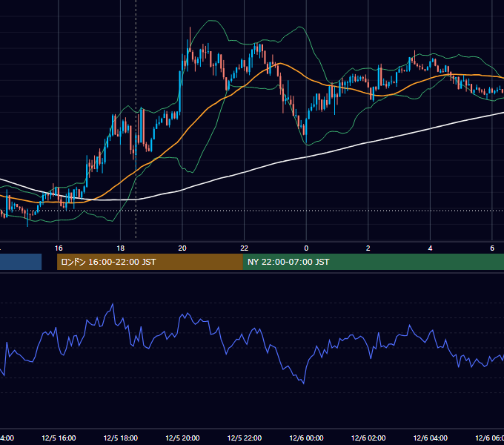Click the 6 hour label on the chart axis

click(492, 248)
